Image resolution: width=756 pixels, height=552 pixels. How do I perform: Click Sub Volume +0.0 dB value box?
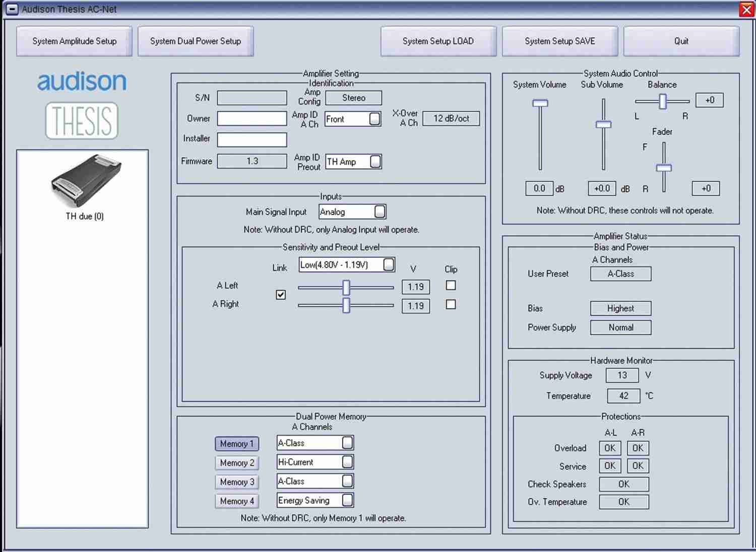coord(602,188)
